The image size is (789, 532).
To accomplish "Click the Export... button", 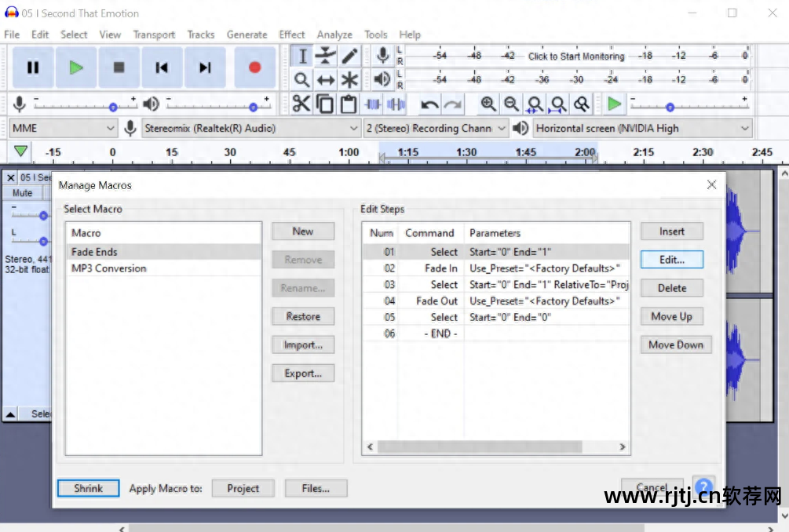I will [x=303, y=373].
